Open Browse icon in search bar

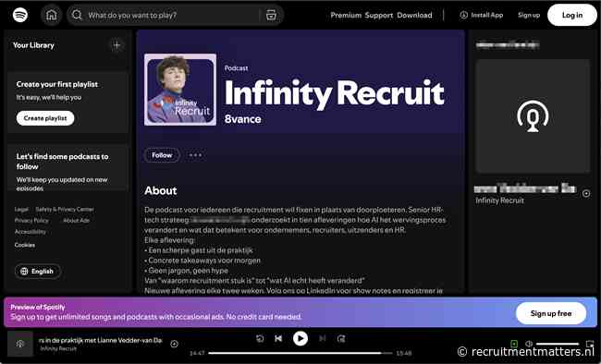(x=271, y=16)
